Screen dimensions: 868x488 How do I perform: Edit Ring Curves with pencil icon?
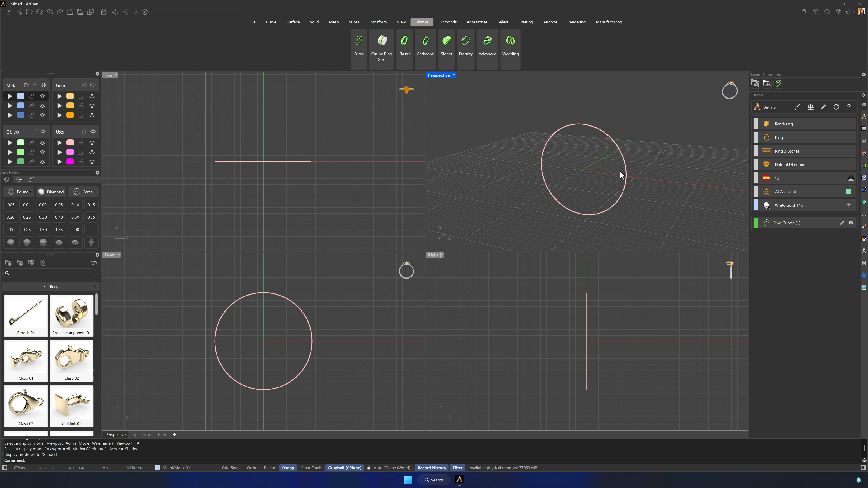[x=842, y=223]
